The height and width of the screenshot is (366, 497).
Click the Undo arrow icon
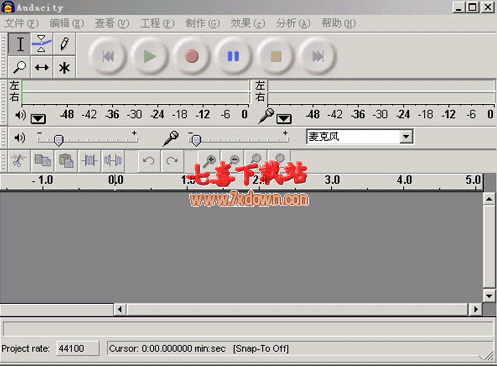[x=149, y=161]
